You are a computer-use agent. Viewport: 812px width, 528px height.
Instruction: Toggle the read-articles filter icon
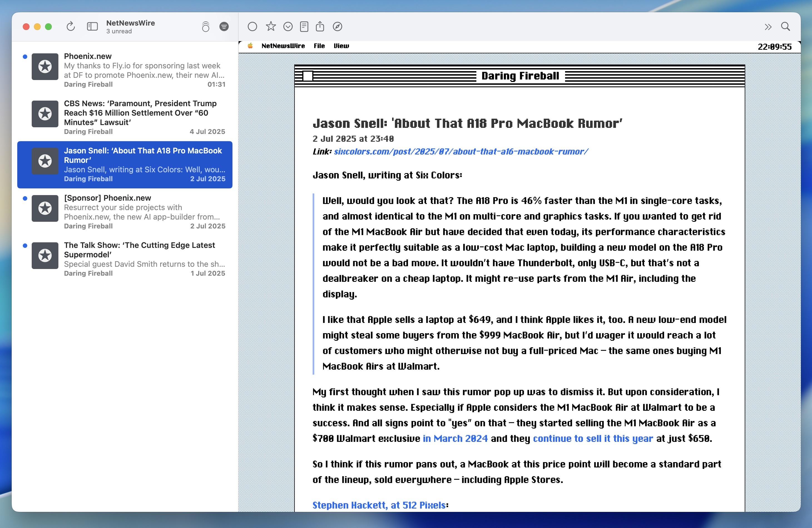[224, 26]
